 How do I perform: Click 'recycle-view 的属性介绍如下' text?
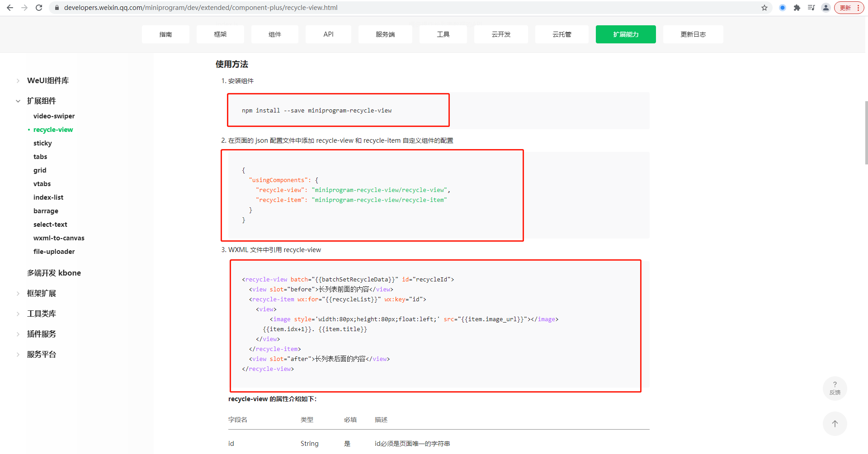(x=273, y=399)
